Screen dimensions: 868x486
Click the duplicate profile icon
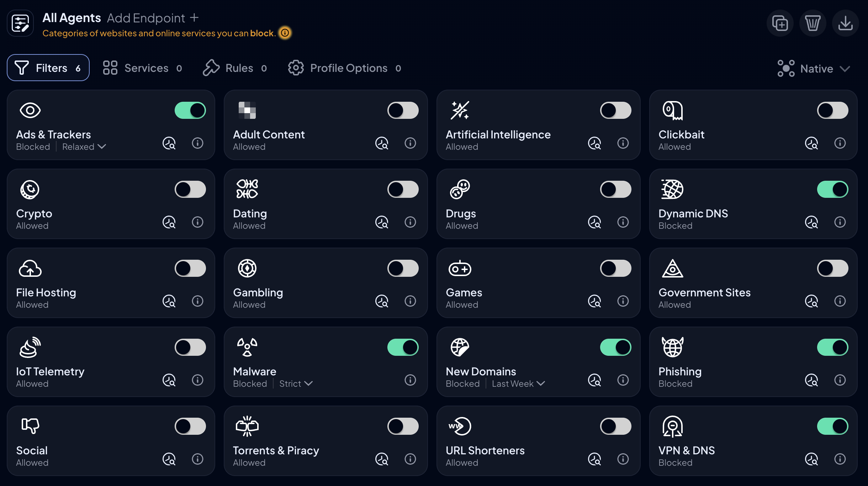(780, 23)
